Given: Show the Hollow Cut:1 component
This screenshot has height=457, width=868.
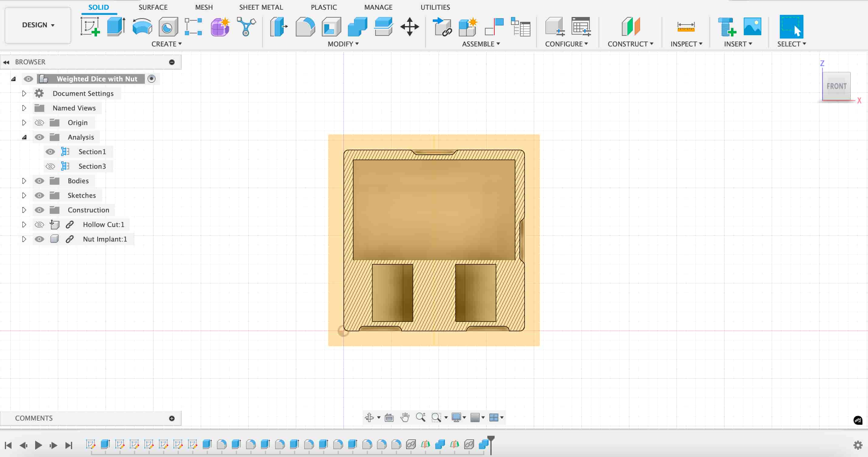Looking at the screenshot, I should [x=39, y=225].
